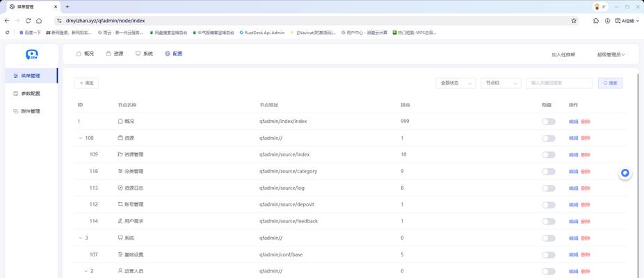Toggle the hide switch for row 118 分类管理
Viewport: 644px width, 278px height.
tap(548, 172)
